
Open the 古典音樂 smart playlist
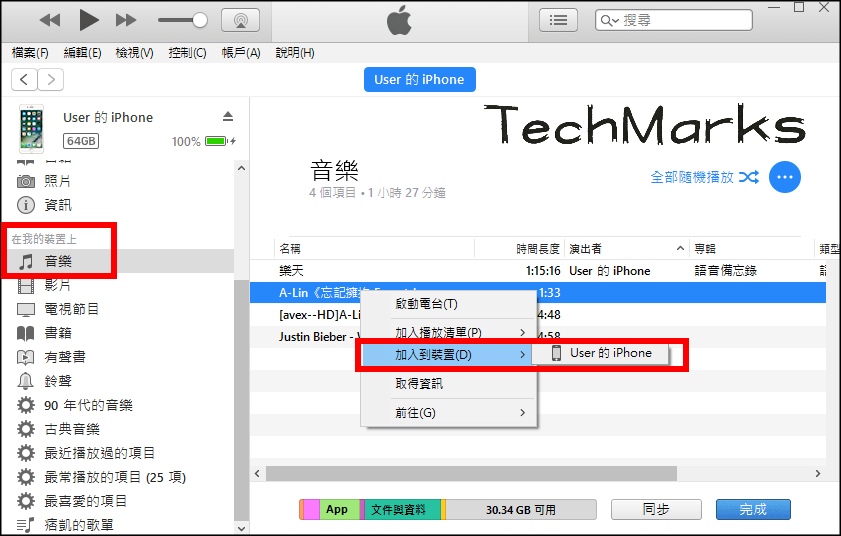click(x=71, y=429)
